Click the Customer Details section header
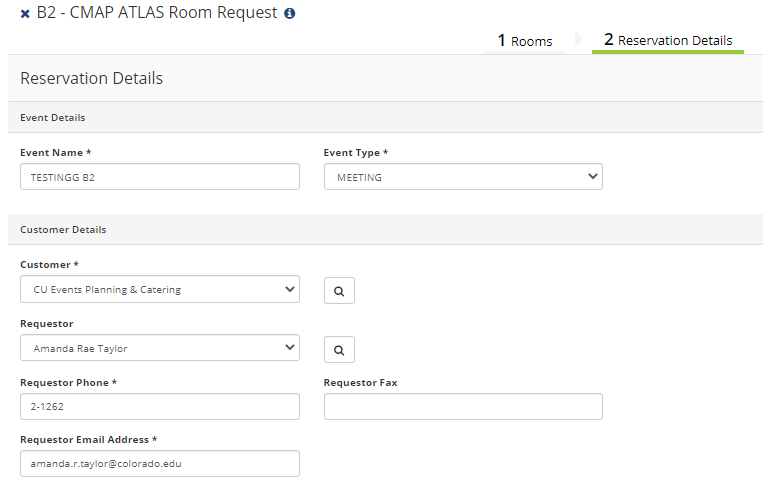Screen dimensions: 763x497 click(x=63, y=229)
